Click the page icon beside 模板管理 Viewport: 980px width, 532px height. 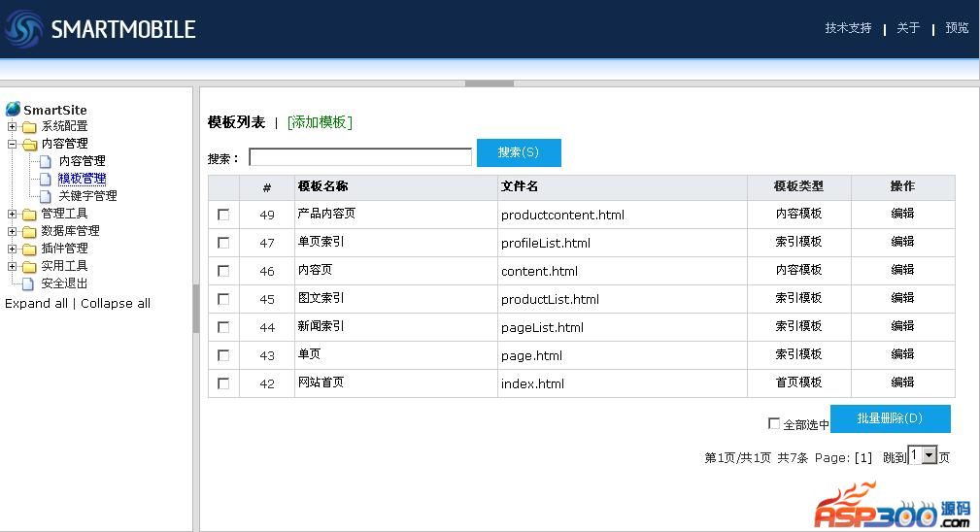[x=46, y=180]
